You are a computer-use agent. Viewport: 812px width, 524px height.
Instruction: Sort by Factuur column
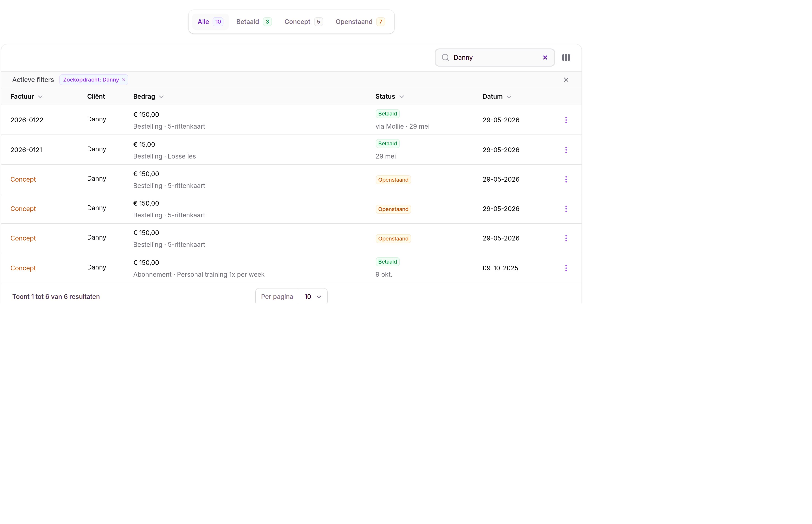[26, 97]
